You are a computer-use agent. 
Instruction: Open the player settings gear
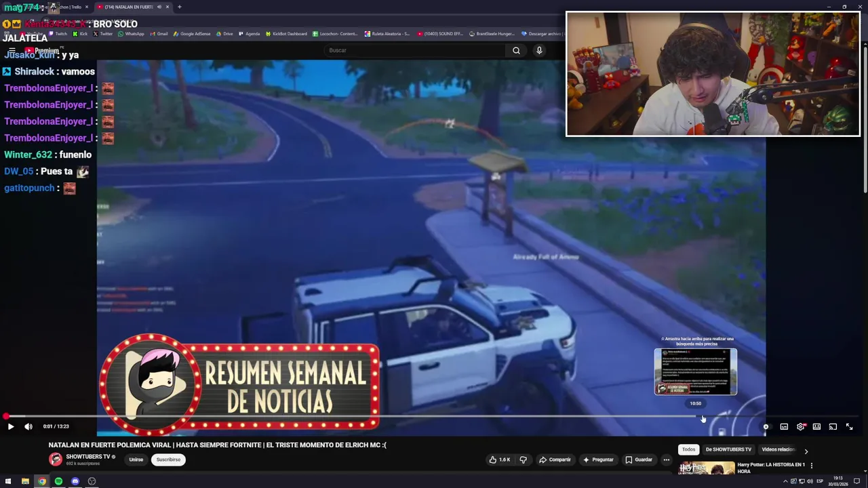coord(801,426)
